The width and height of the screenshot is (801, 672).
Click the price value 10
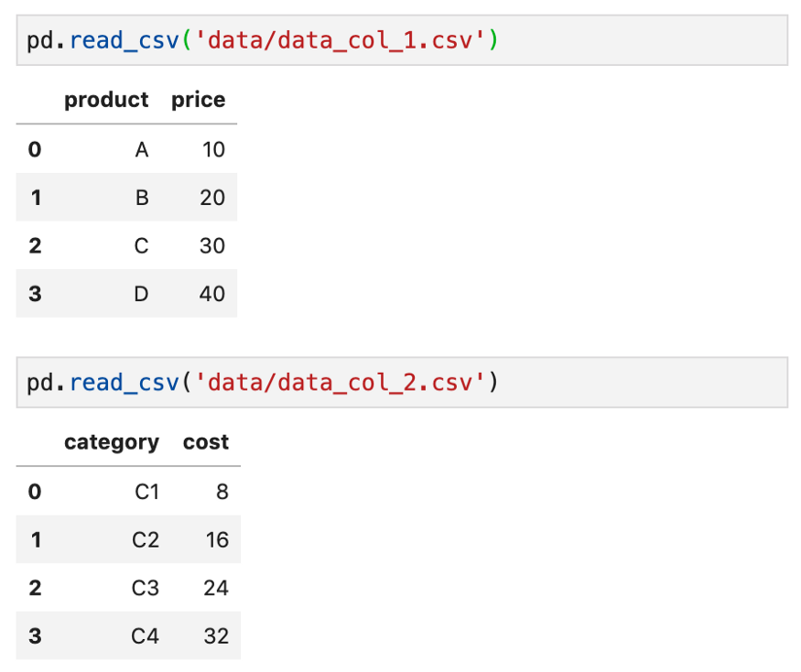pos(213,149)
